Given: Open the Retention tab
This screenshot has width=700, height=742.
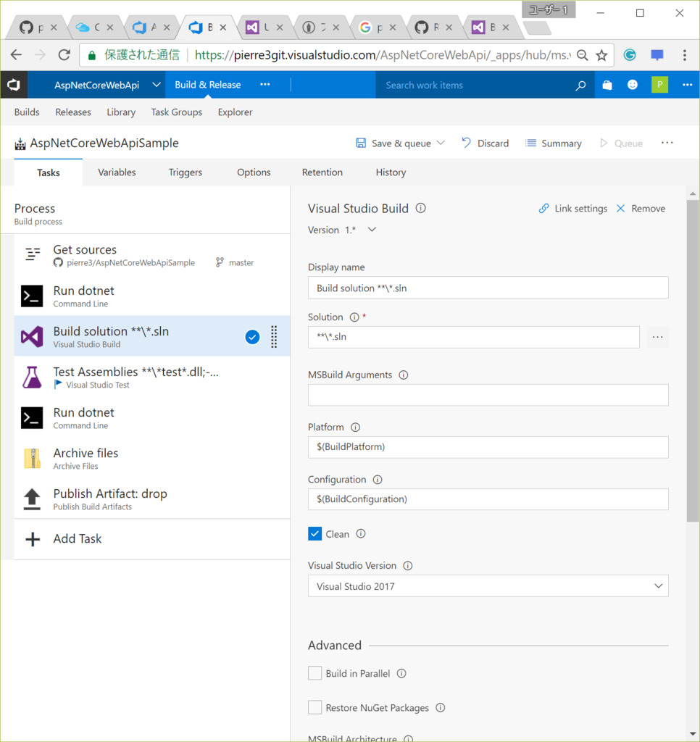Looking at the screenshot, I should pos(322,172).
